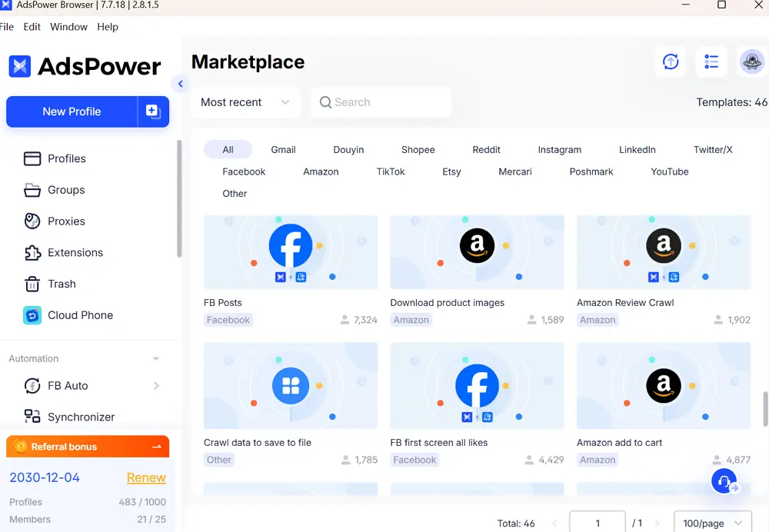Click the Renew link
Viewport: 769px width, 532px height.
tap(146, 477)
